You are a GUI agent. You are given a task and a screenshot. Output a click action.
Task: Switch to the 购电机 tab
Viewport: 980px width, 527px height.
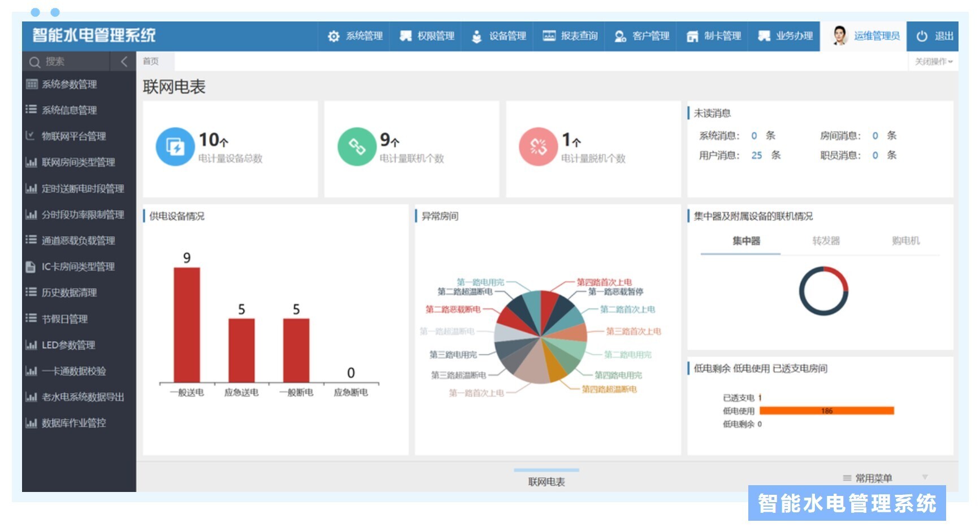tap(905, 241)
